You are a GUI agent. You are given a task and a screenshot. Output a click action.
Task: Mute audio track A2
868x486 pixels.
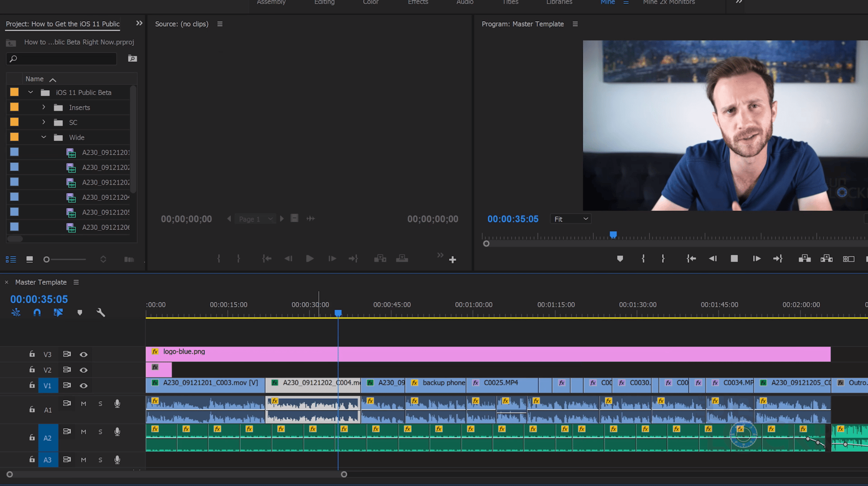83,432
